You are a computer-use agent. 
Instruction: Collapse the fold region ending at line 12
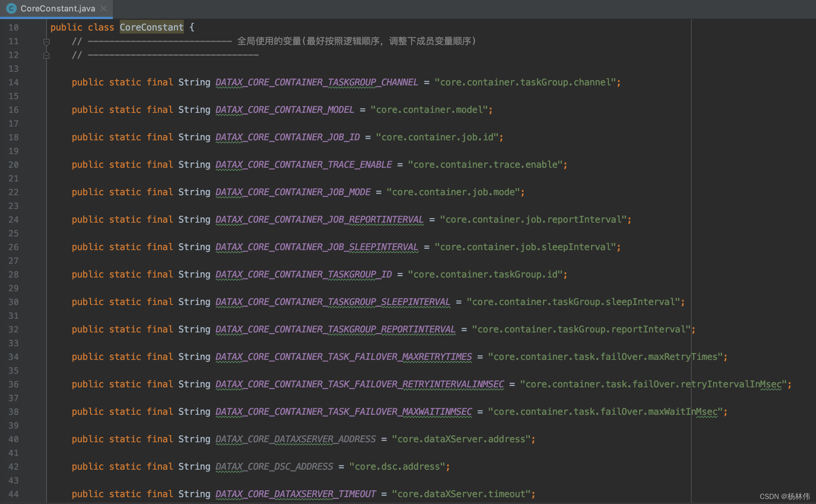tap(47, 55)
